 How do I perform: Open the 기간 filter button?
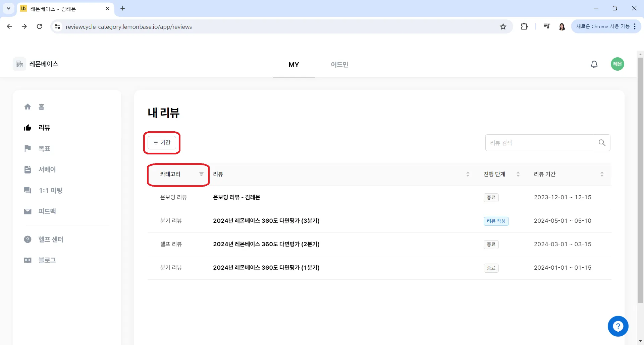(162, 143)
